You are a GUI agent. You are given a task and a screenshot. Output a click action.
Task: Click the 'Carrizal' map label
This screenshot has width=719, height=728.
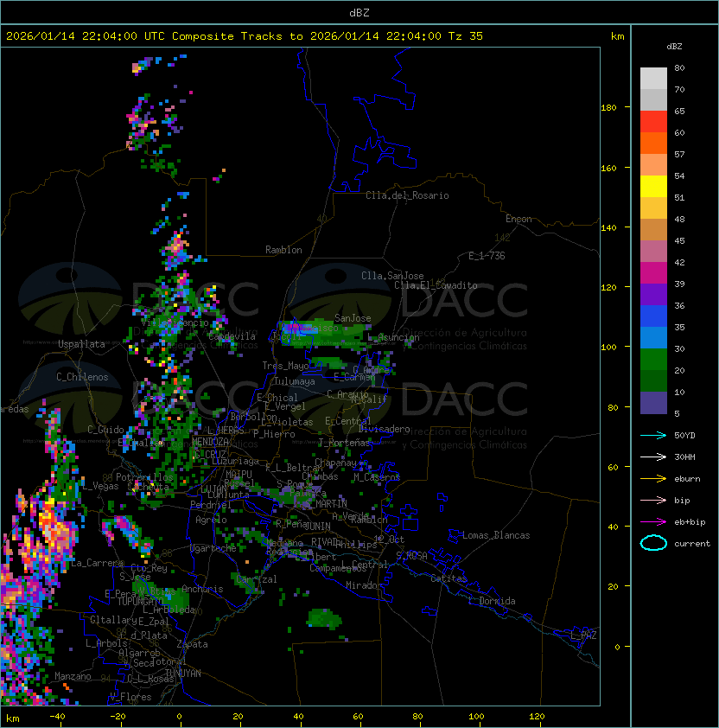[x=256, y=579]
